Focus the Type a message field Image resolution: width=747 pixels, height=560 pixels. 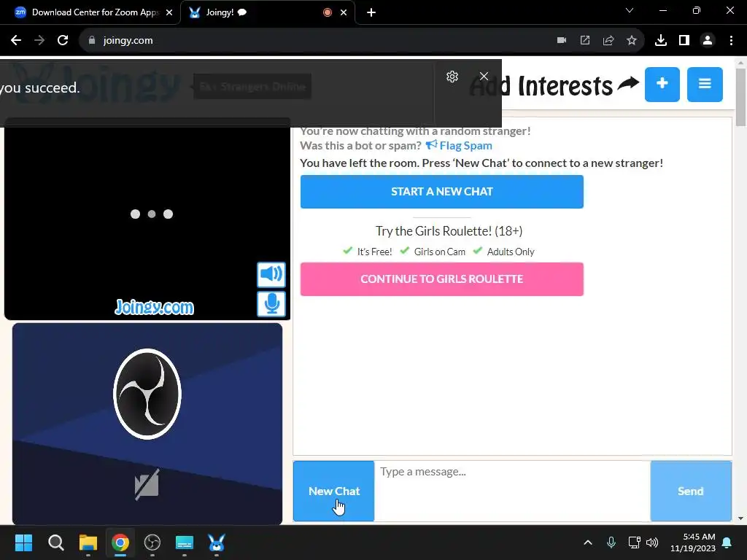[512, 491]
